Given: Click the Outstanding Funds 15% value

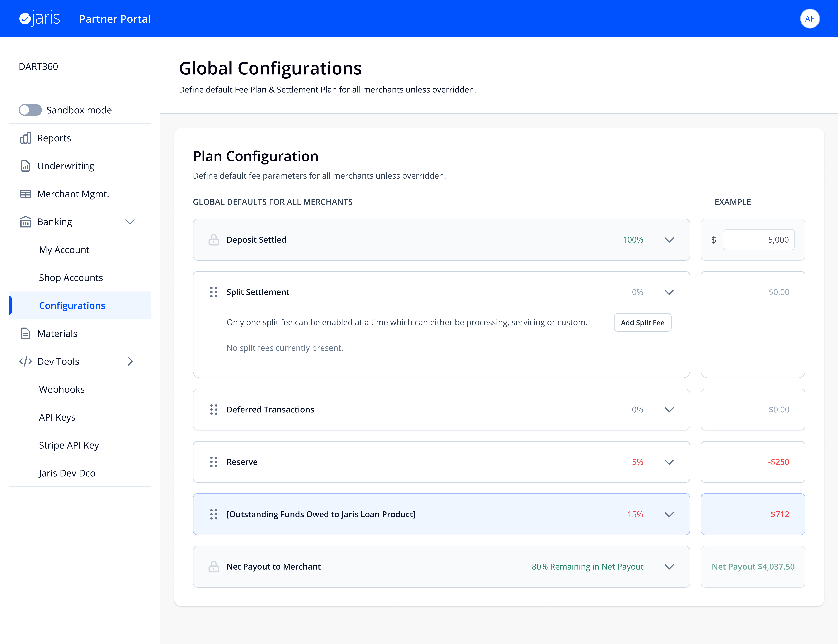Looking at the screenshot, I should point(635,514).
